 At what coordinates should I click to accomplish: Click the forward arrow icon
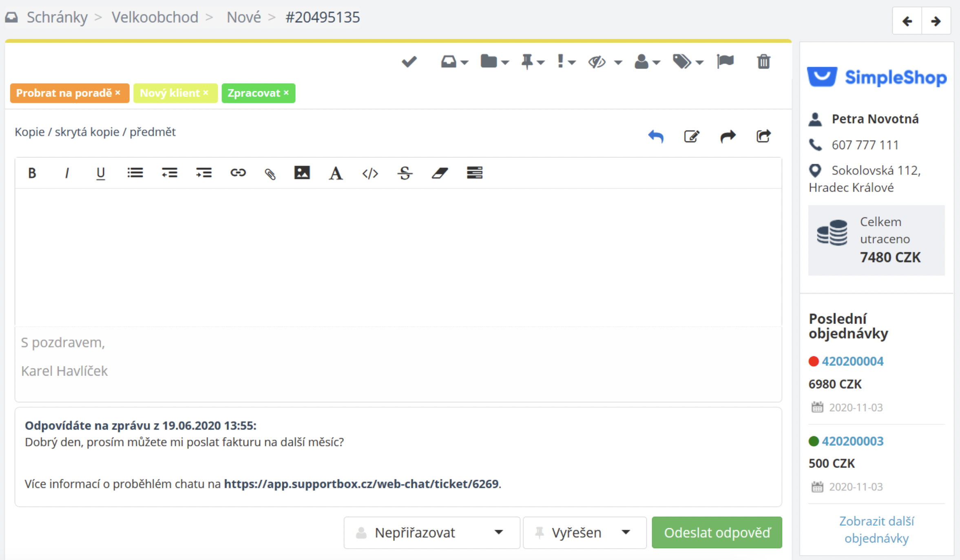(x=728, y=136)
